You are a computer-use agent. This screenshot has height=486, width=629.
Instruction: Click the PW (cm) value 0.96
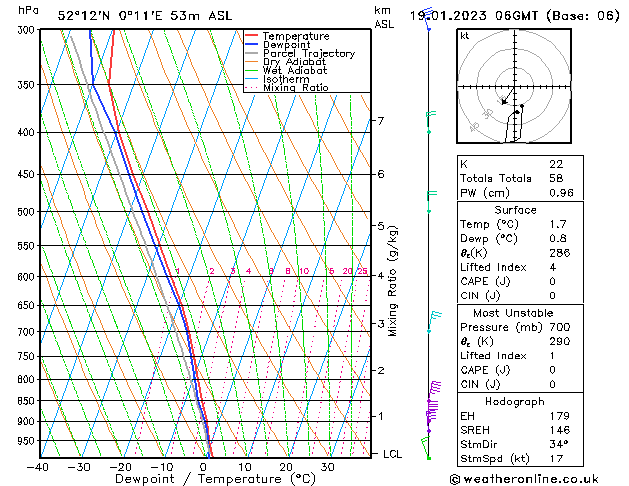(561, 193)
